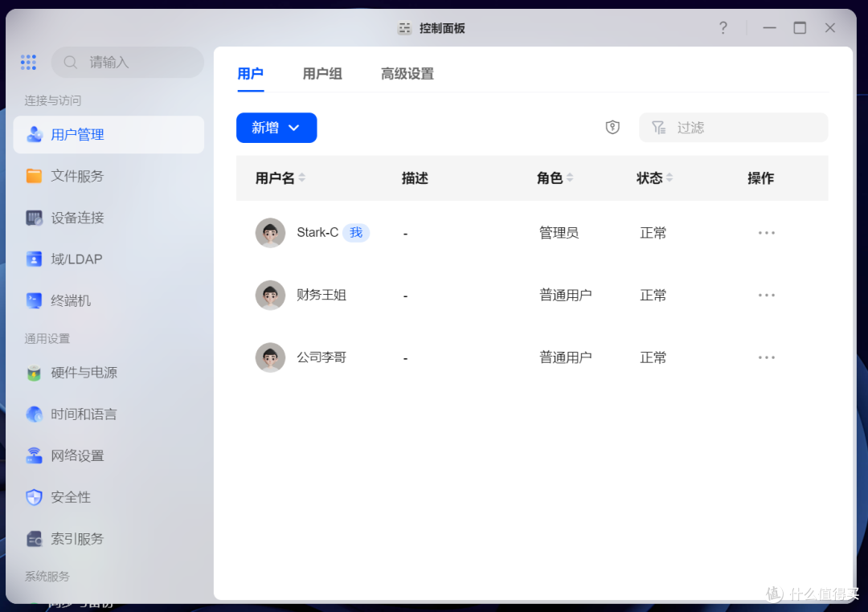Open 设备连接 settings
The width and height of the screenshot is (868, 612).
coord(108,218)
